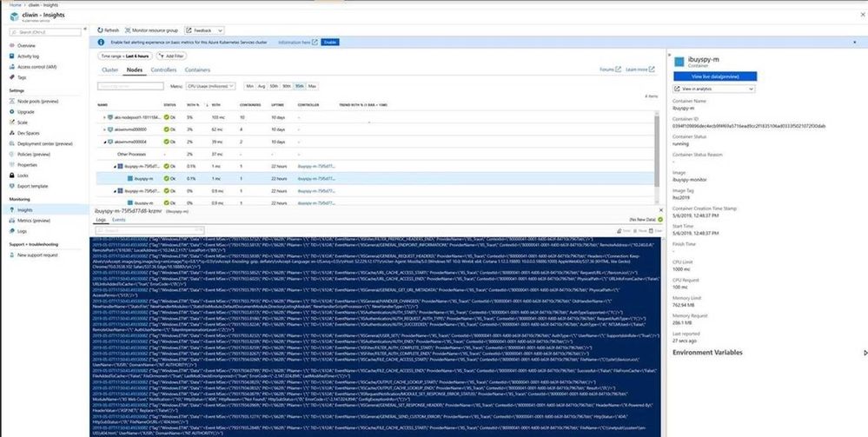This screenshot has width=868, height=437.
Task: Click View live data (preview) button
Action: 715,76
